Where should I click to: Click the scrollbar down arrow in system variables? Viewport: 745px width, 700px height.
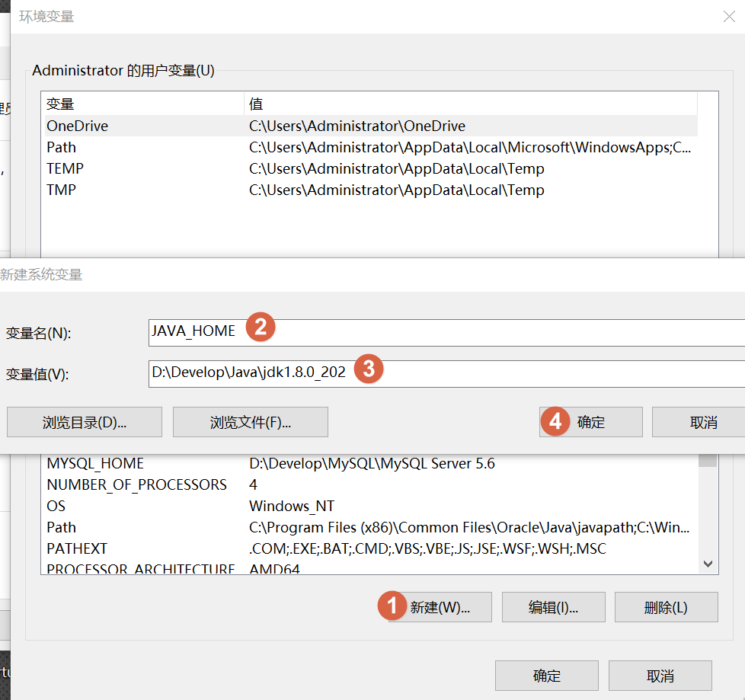(x=708, y=564)
